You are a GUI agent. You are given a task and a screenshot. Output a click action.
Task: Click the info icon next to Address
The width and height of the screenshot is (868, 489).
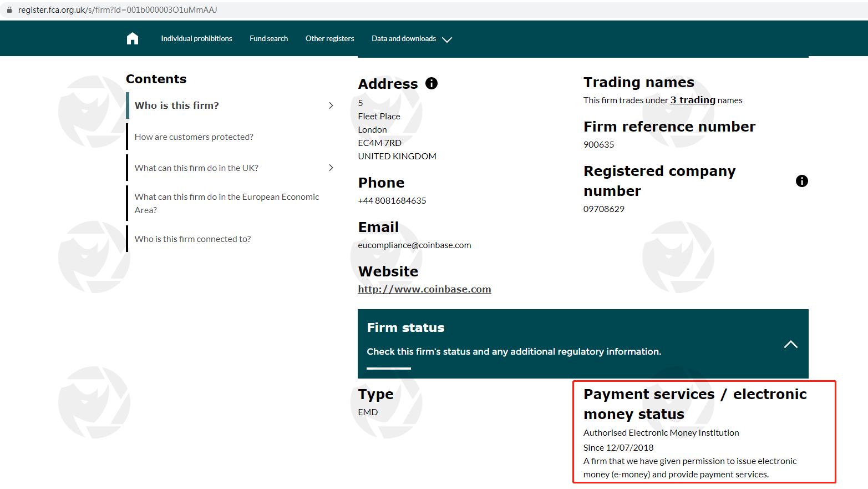point(432,83)
